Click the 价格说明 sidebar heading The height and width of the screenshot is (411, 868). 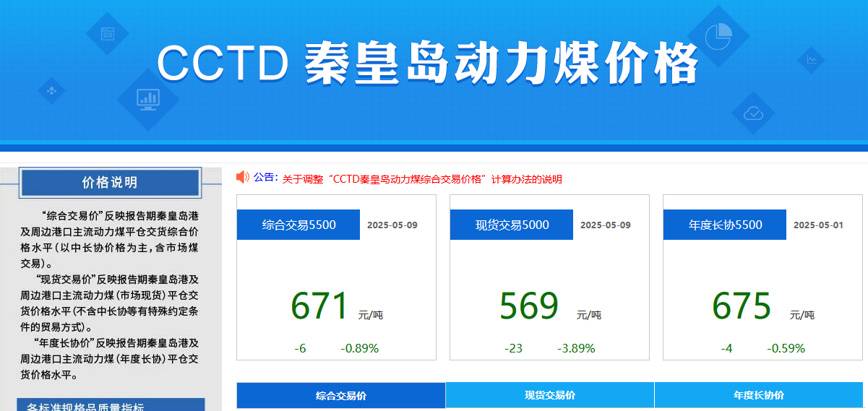(110, 183)
